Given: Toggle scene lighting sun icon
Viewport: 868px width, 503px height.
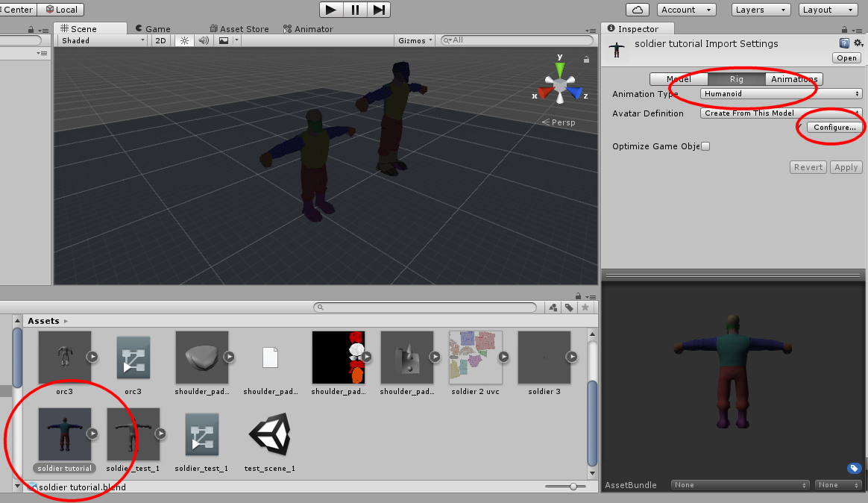Looking at the screenshot, I should [x=184, y=40].
